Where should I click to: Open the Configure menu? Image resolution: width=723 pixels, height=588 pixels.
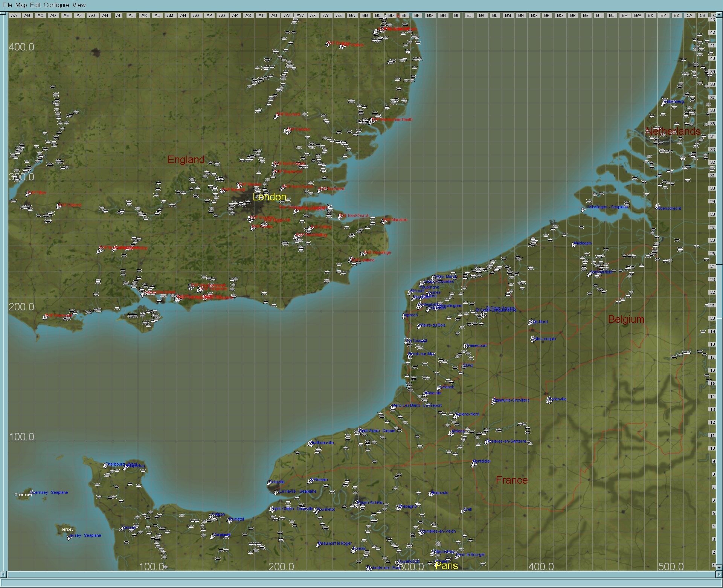pos(56,5)
